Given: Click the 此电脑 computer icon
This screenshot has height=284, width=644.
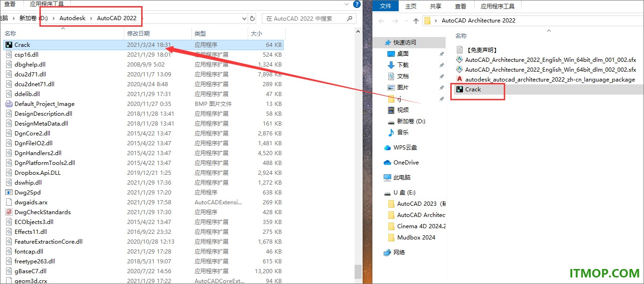Looking at the screenshot, I should click(387, 178).
